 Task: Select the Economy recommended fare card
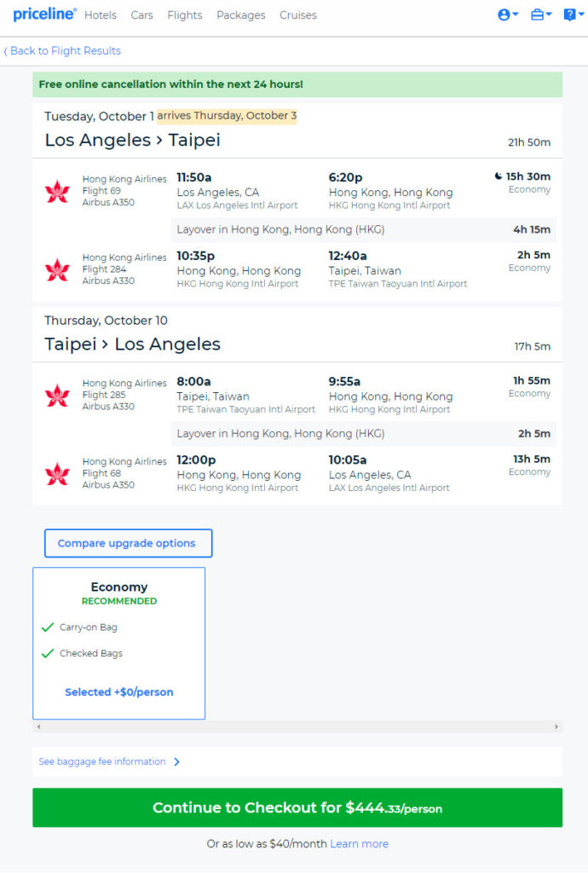pos(119,643)
